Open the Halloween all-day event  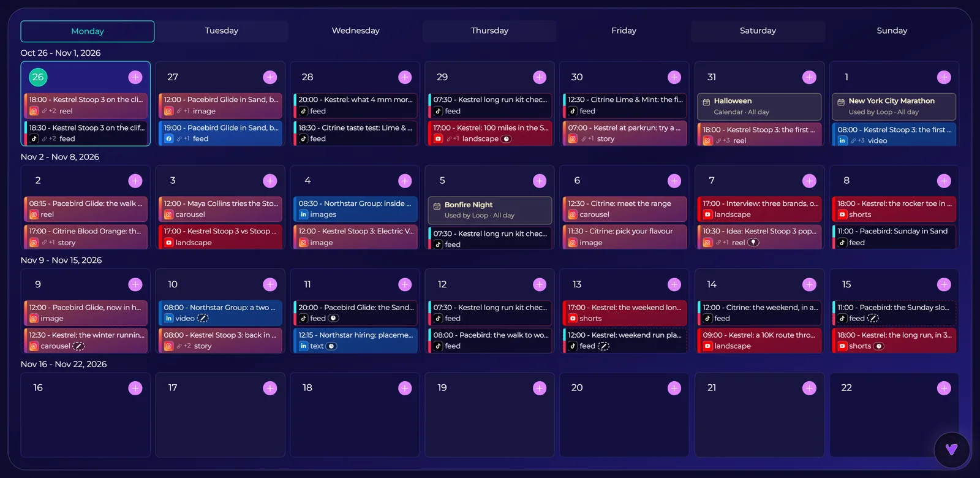click(759, 107)
